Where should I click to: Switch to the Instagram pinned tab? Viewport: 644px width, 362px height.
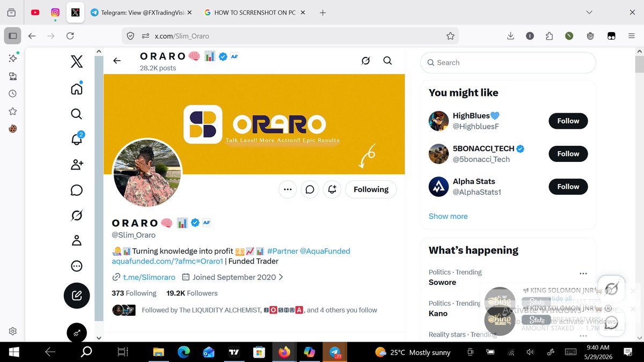(x=55, y=12)
